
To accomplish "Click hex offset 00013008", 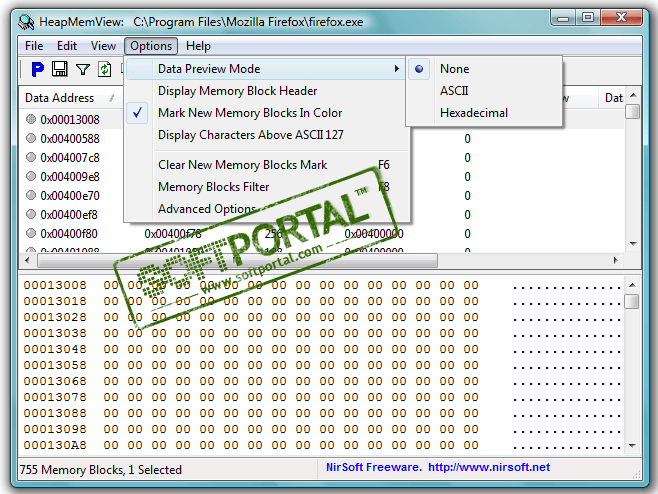I will (55, 285).
